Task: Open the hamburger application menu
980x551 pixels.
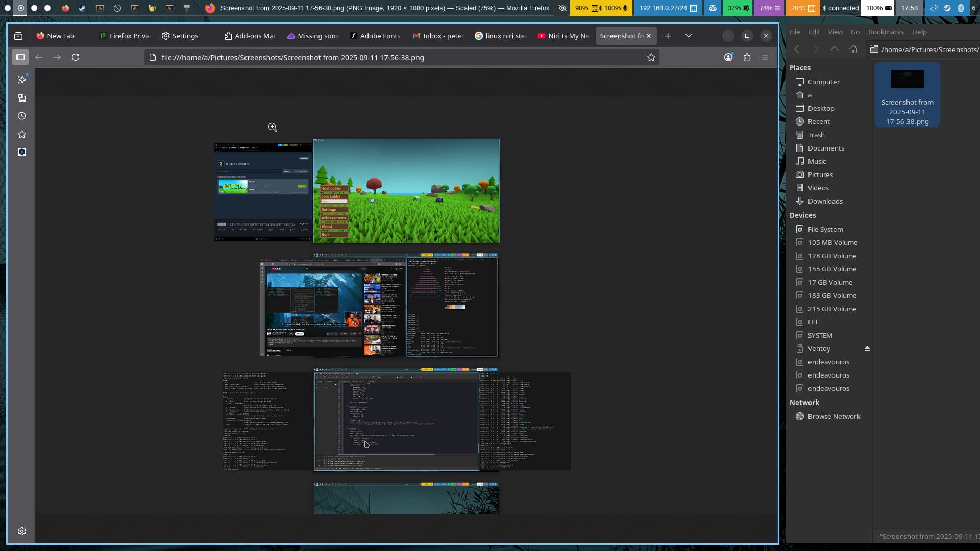Action: coord(765,57)
